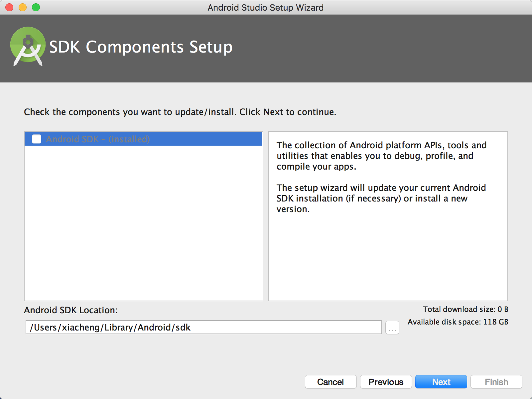Click the greyed-out Finish button

click(x=496, y=382)
